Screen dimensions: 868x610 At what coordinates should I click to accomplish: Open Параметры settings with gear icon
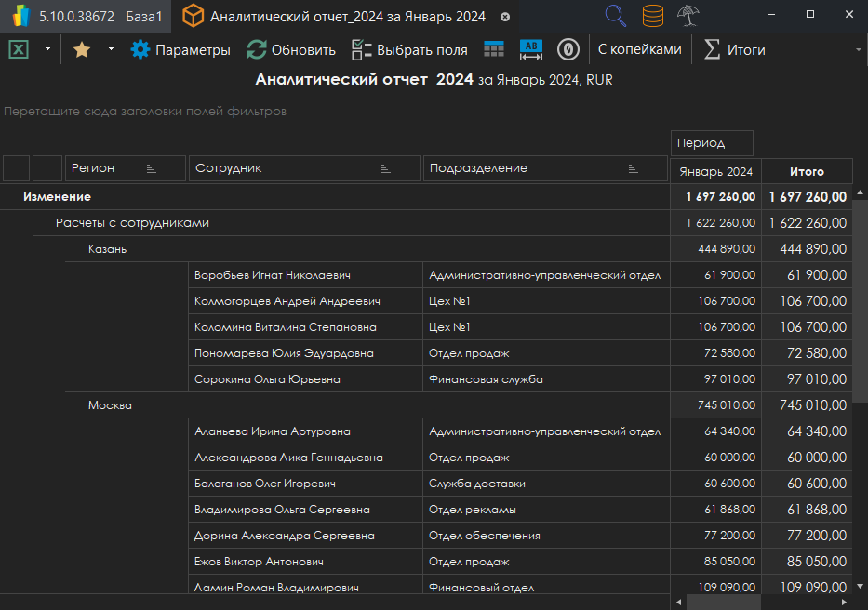180,50
